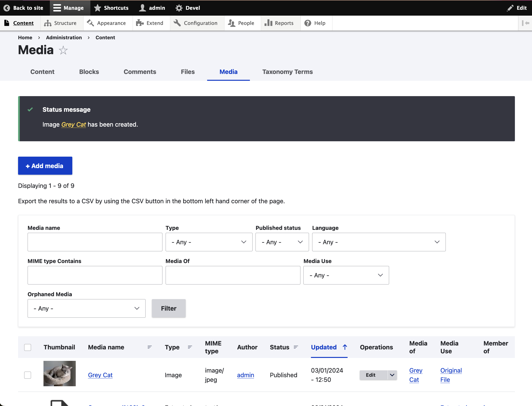The height and width of the screenshot is (406, 532).
Task: Switch to the Taxonomy Terms tab
Action: pos(287,72)
